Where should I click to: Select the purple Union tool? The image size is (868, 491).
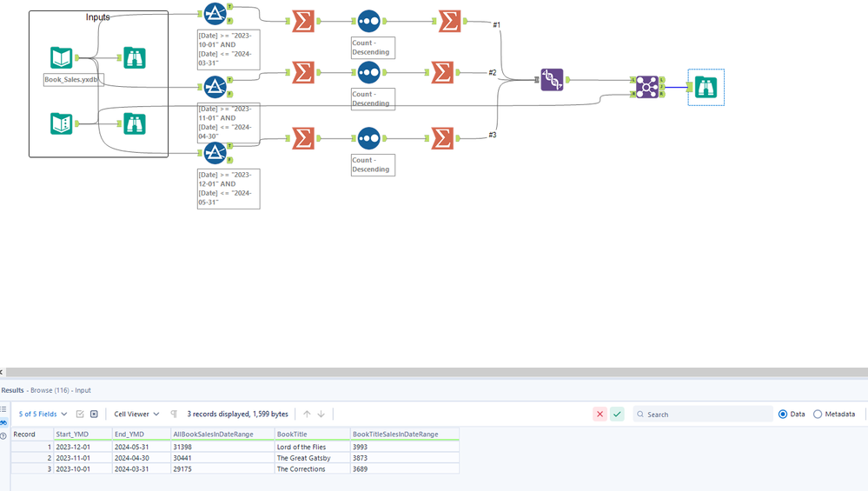click(552, 80)
